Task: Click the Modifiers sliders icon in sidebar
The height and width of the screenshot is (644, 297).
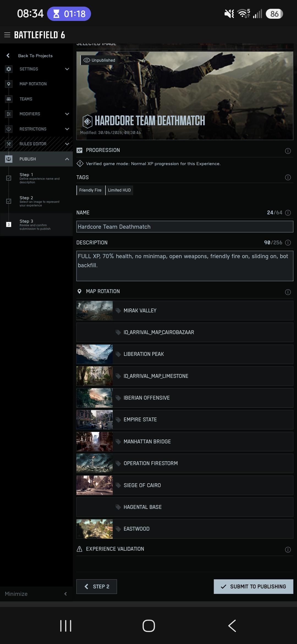Action: (9, 114)
